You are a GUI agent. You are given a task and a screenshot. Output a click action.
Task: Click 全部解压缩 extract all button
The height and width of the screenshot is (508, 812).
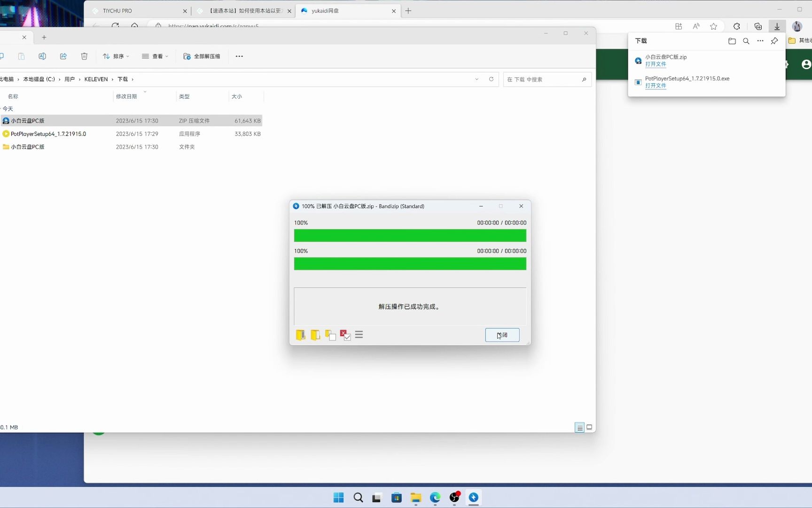202,56
